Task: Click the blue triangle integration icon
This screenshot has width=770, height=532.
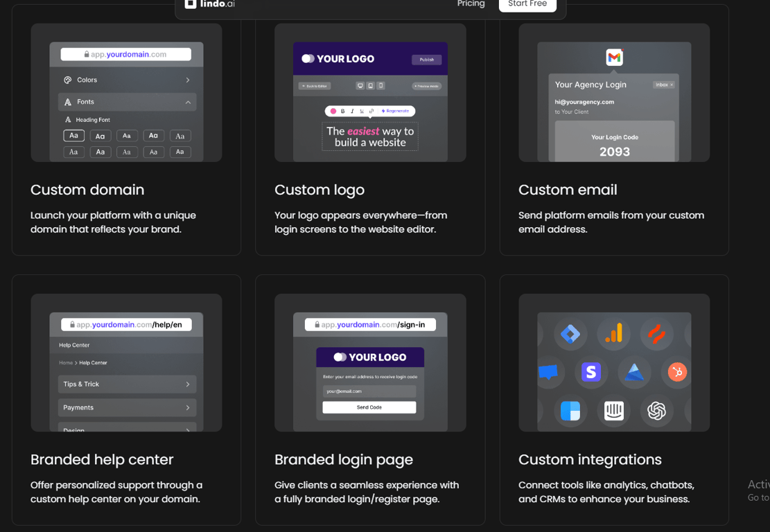Action: coord(634,372)
